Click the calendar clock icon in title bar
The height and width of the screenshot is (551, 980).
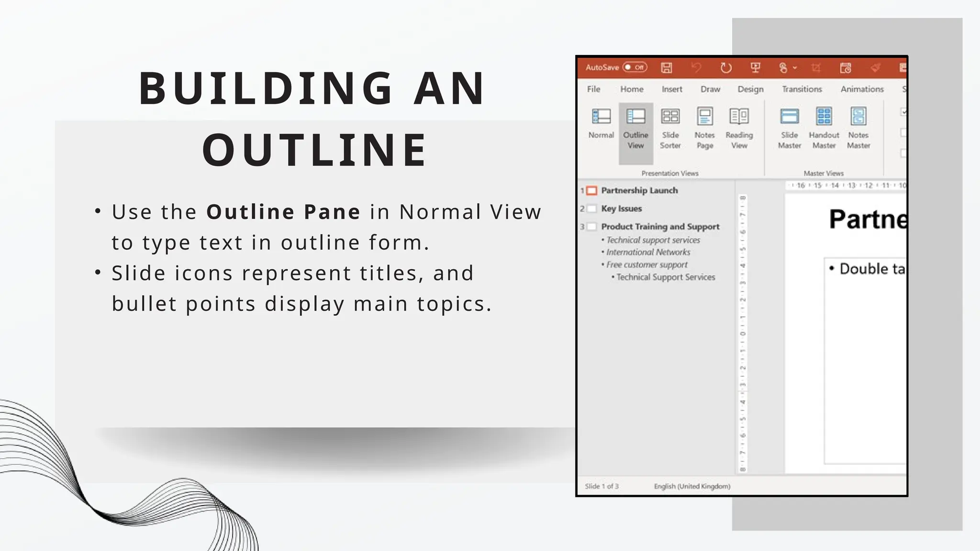click(846, 68)
